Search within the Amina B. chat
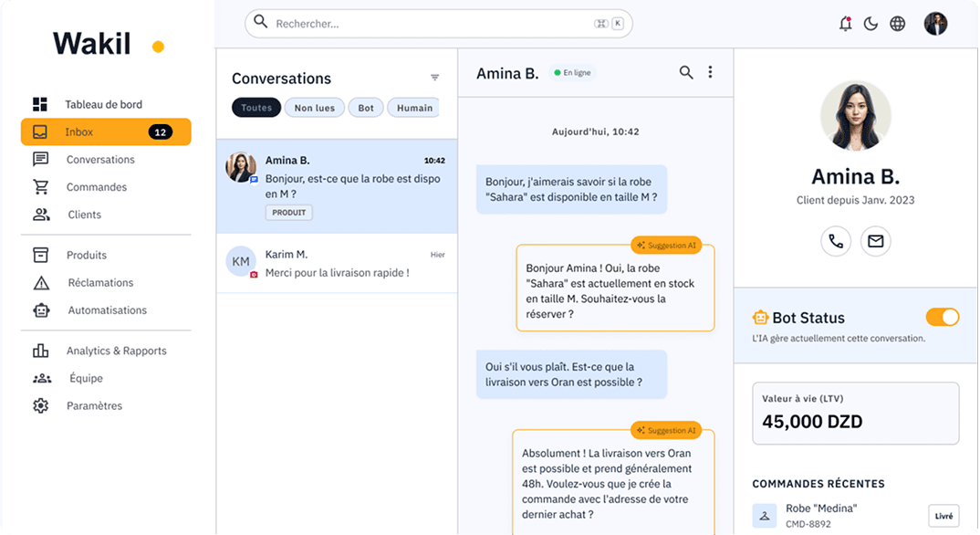 coord(685,72)
